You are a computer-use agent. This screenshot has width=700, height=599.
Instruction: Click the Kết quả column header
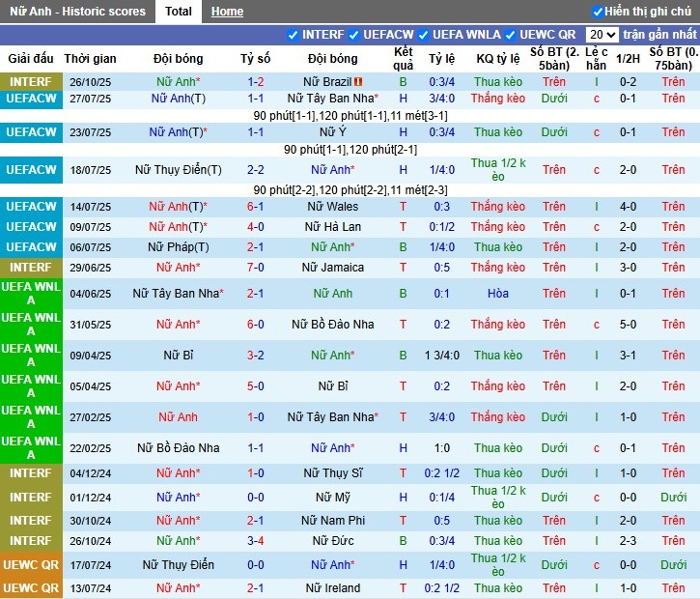[x=404, y=59]
